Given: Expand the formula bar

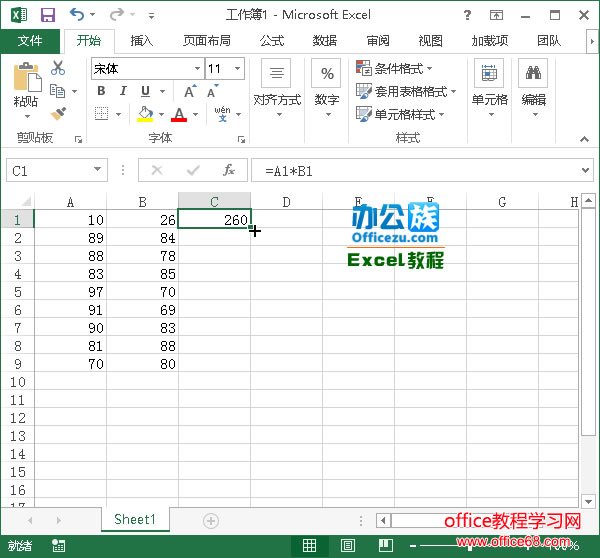Looking at the screenshot, I should tap(585, 170).
